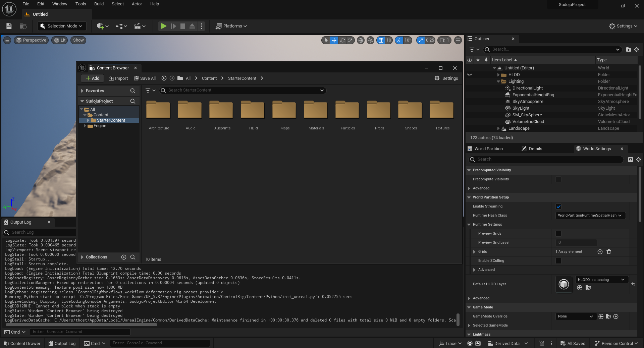Enable ZCulling checkbox
Viewport: 644px width, 348px height.
pyautogui.click(x=558, y=261)
